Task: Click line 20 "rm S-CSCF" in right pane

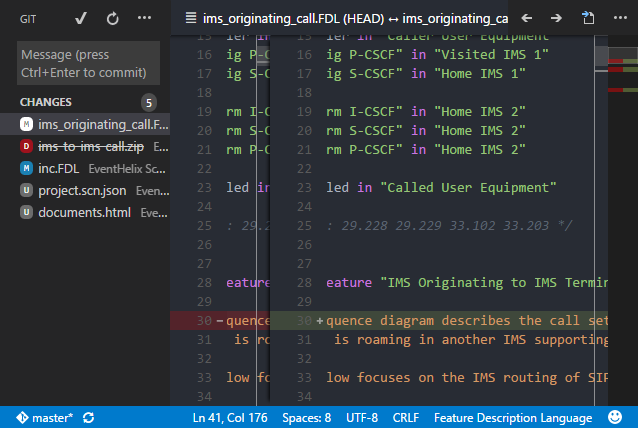Action: click(364, 131)
